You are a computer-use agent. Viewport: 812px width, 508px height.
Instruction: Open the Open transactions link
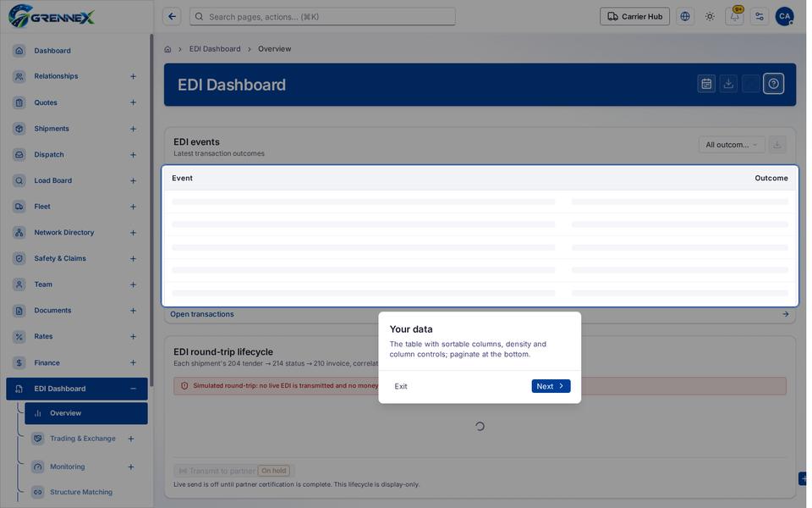point(202,314)
